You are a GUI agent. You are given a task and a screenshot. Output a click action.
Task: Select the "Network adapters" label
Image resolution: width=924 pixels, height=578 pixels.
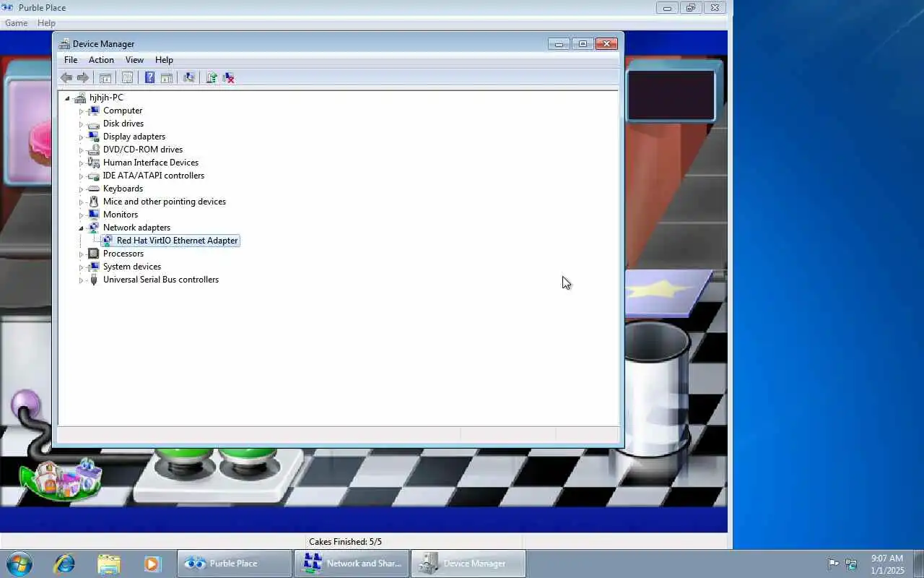pos(137,228)
